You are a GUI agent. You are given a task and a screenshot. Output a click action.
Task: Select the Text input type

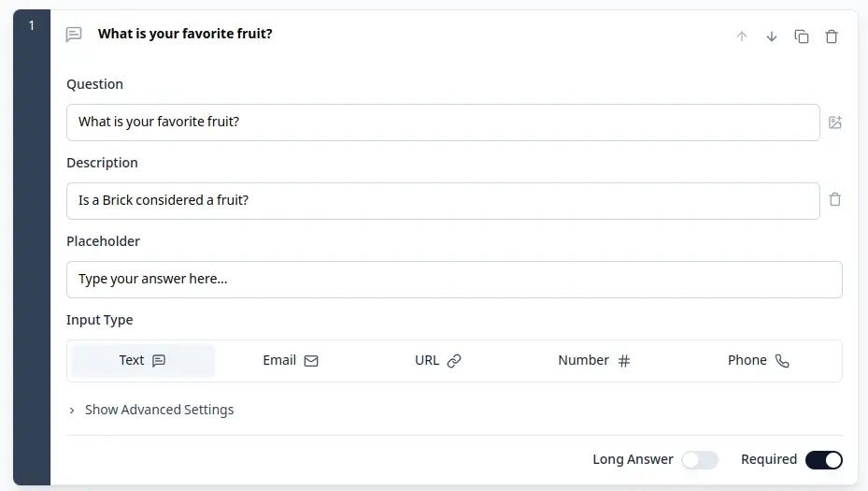pyautogui.click(x=143, y=361)
